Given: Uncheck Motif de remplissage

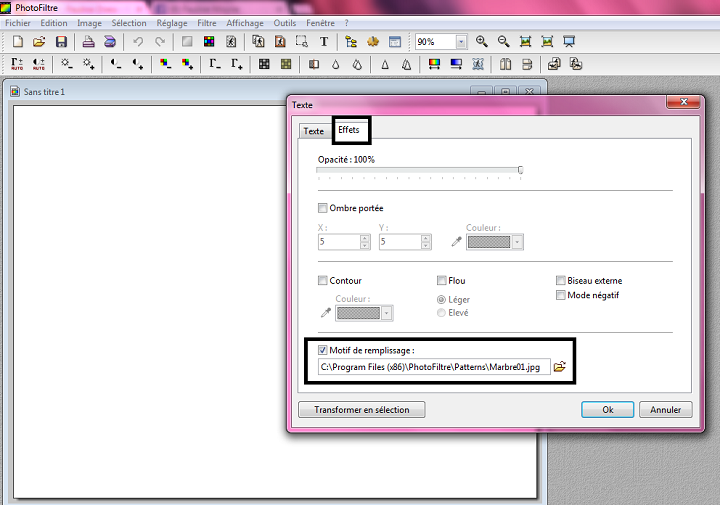Looking at the screenshot, I should pos(322,350).
